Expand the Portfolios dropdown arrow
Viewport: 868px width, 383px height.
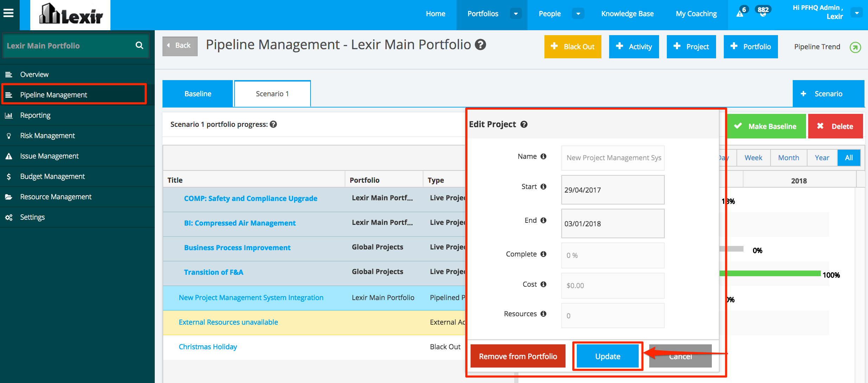[516, 14]
